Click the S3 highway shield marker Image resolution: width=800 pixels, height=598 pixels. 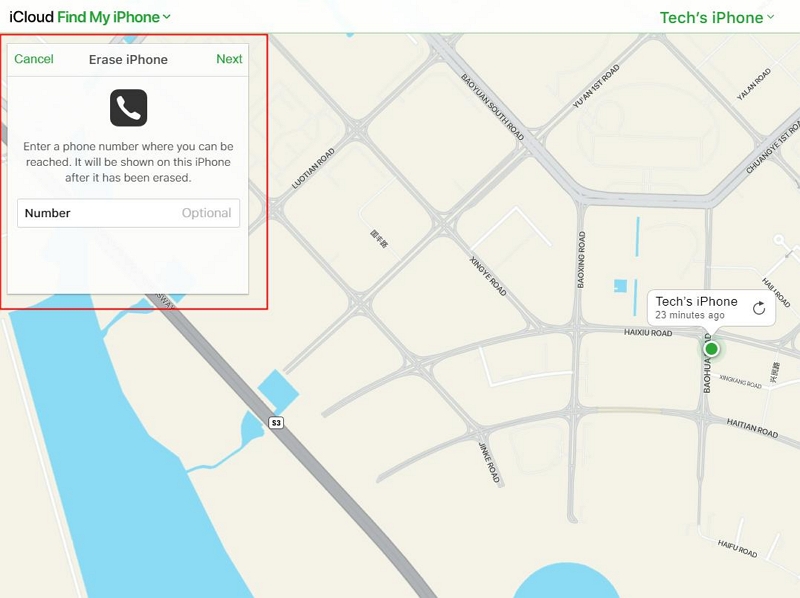tap(276, 422)
